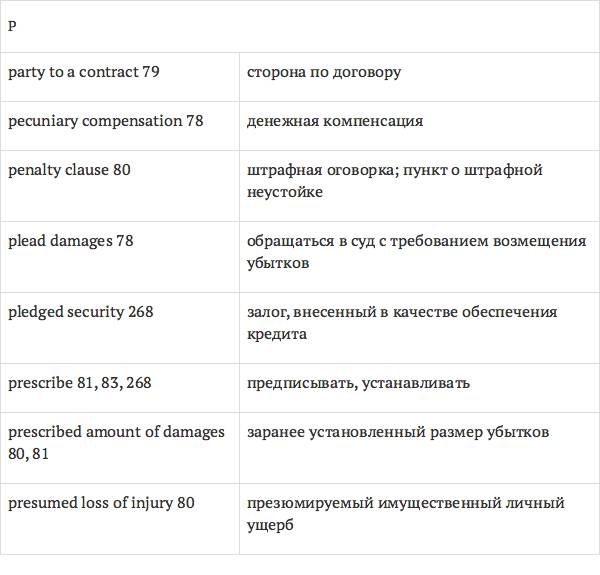Click the translation 'сторона по договору'

pos(324,72)
